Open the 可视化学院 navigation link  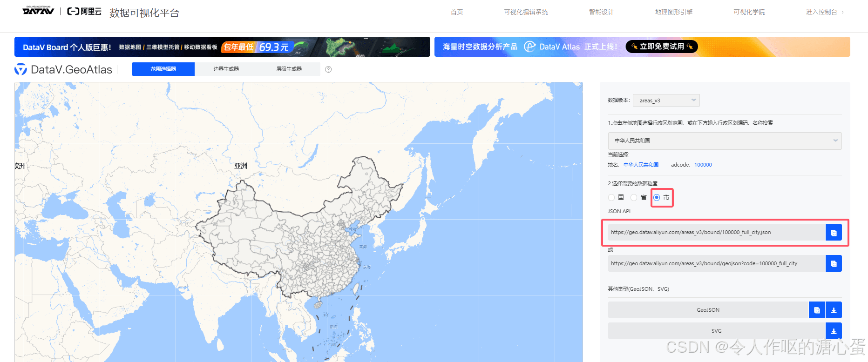[749, 12]
